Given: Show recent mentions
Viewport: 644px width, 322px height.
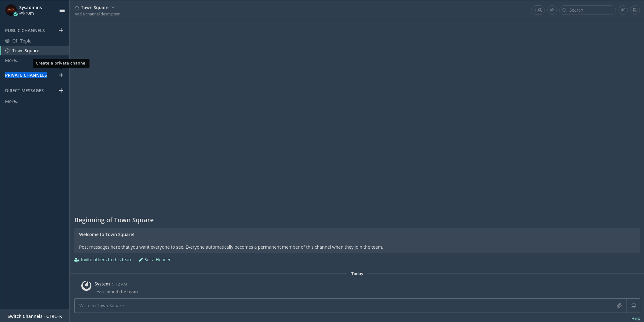Looking at the screenshot, I should click(x=623, y=10).
